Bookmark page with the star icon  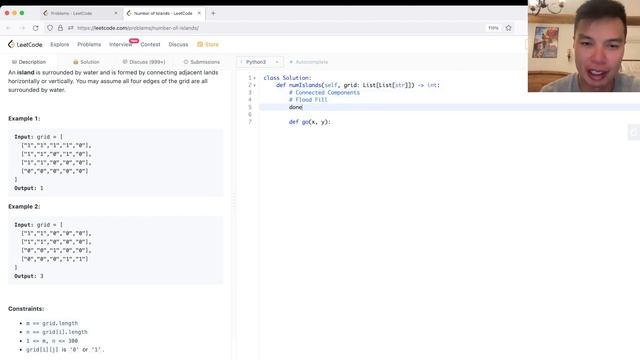tap(508, 28)
